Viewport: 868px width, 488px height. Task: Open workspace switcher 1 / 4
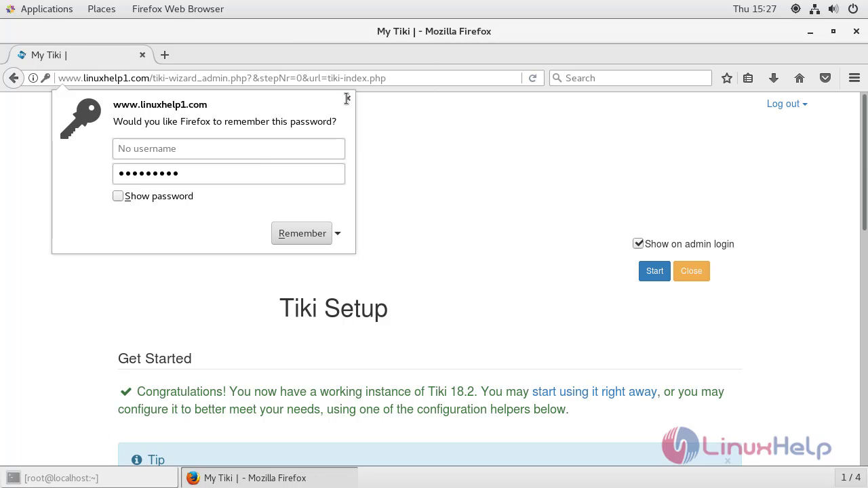tap(850, 478)
